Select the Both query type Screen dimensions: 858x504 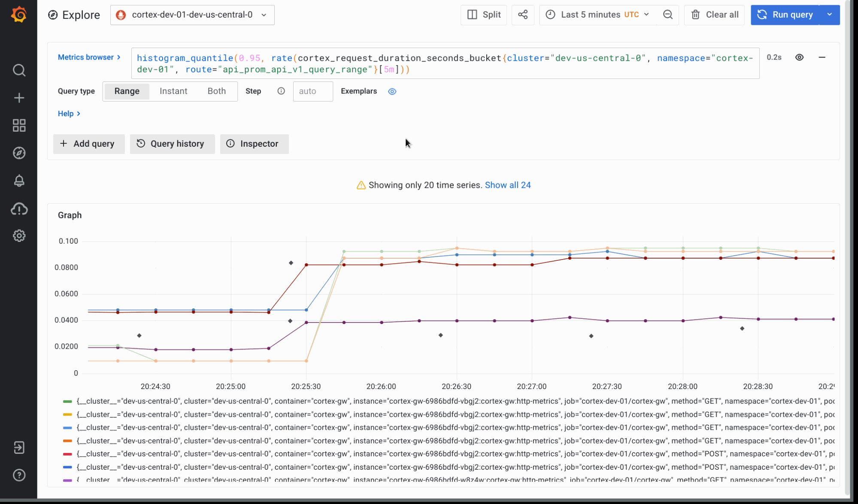coord(216,91)
